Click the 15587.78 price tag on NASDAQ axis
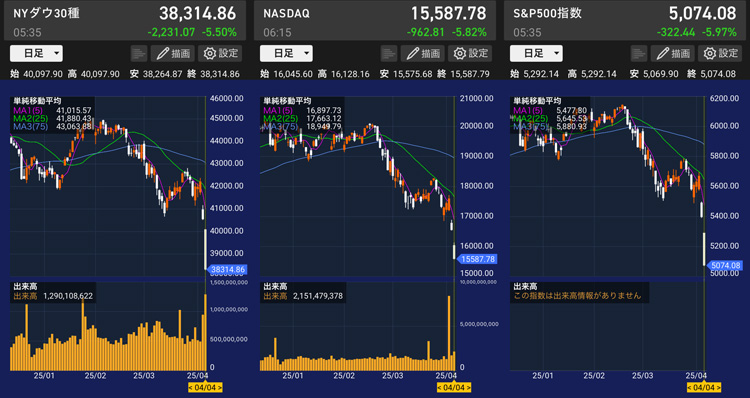 477,259
